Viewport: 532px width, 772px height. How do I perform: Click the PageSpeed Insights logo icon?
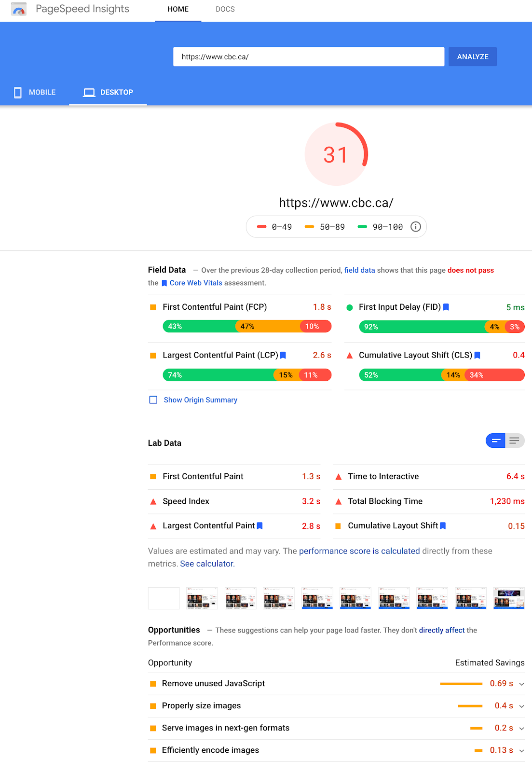(19, 9)
